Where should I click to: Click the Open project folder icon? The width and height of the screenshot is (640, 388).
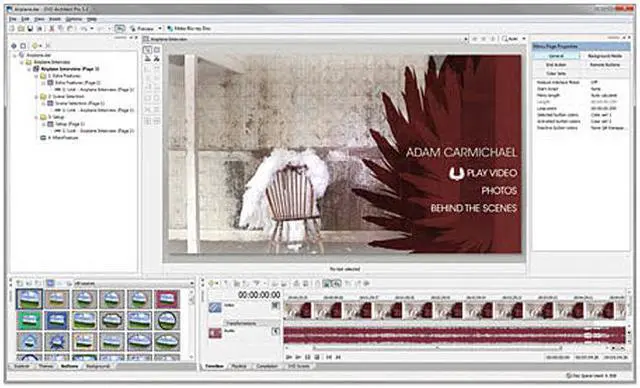[20, 29]
